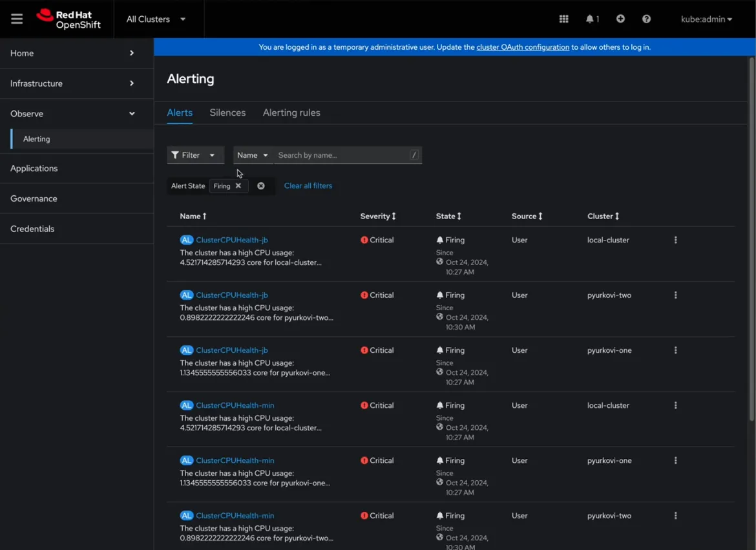Switch to the Silences tab
This screenshot has height=550, width=756.
(x=227, y=112)
